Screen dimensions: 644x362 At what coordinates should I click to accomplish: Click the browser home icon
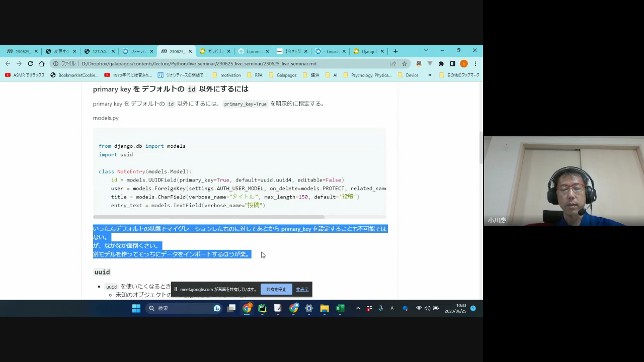click(x=42, y=64)
